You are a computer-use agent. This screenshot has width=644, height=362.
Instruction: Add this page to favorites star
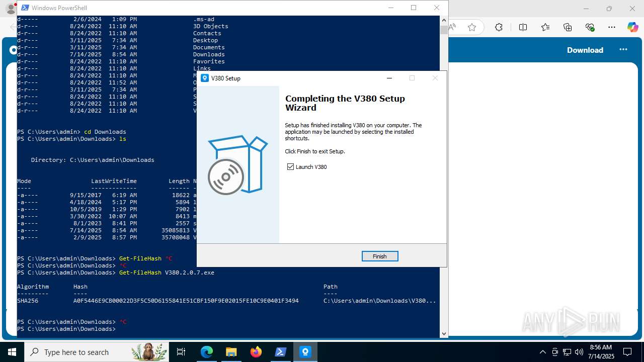coord(472,27)
